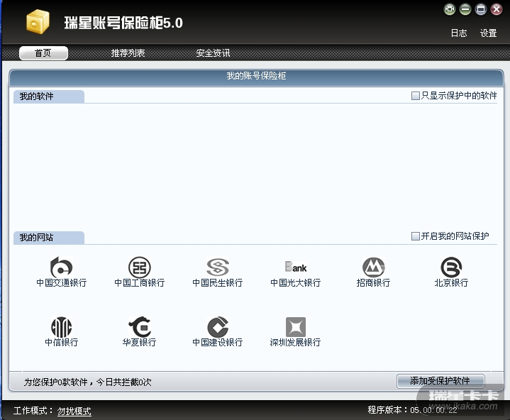The image size is (510, 420).
Task: Open the 深圳发展银行 bank icon
Action: point(295,326)
